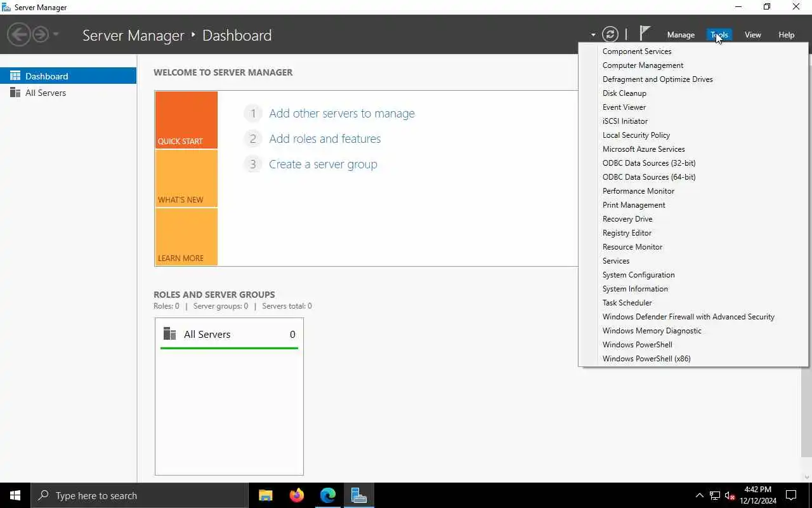Click the All Servers icon in sidebar

coord(15,93)
